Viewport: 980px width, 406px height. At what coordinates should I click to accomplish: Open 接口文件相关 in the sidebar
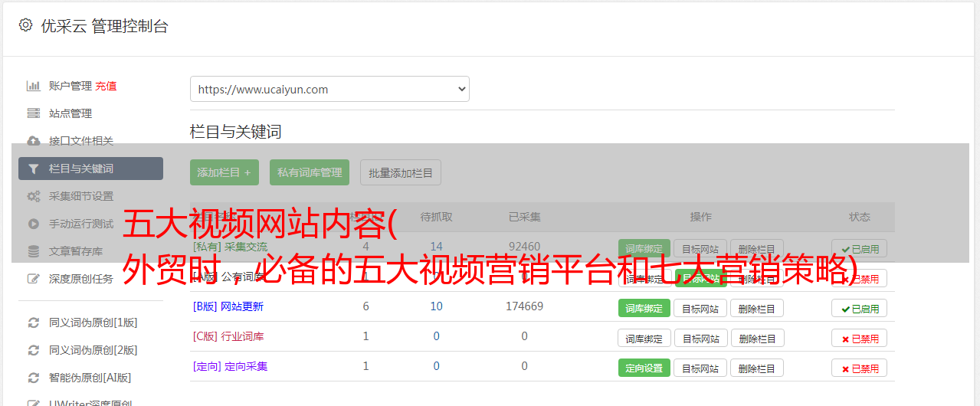tap(81, 141)
